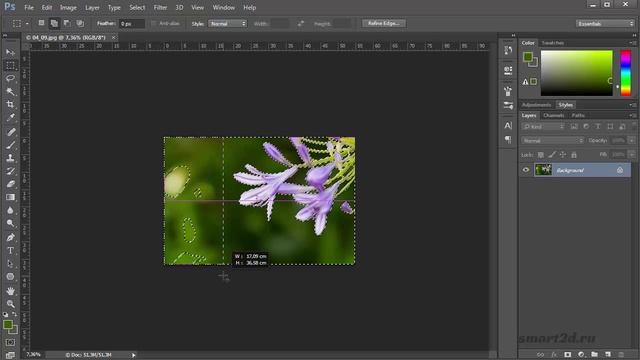Screen dimensions: 640x360
Task: Select the Rectangular Marquee tool
Action: [11, 65]
